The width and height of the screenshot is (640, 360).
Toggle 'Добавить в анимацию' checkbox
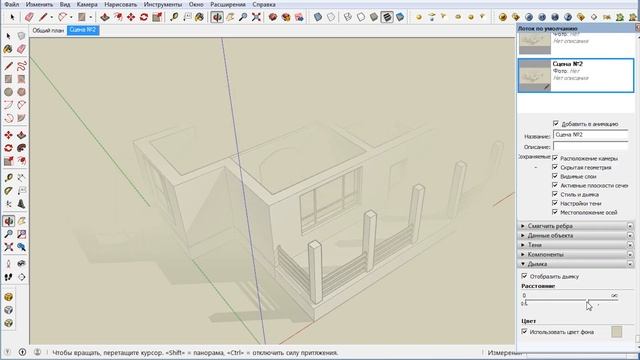tap(556, 123)
